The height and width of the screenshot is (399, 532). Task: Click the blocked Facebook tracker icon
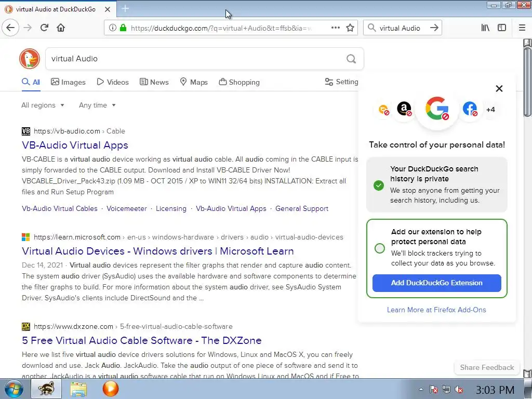click(x=470, y=109)
